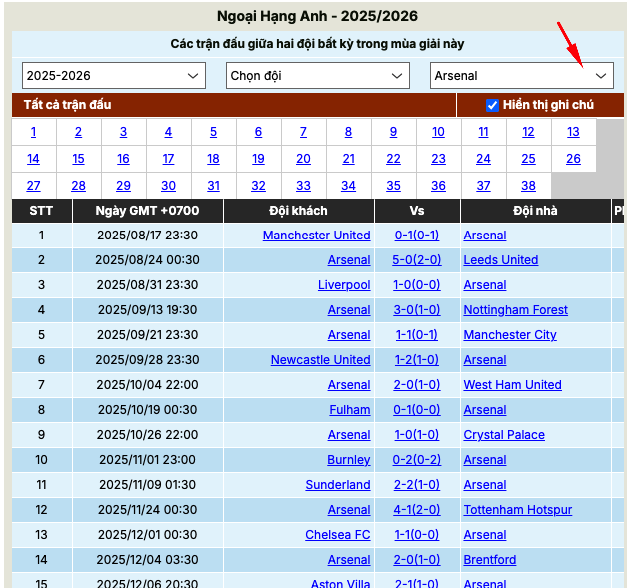Open Manchester United team link

pos(316,235)
